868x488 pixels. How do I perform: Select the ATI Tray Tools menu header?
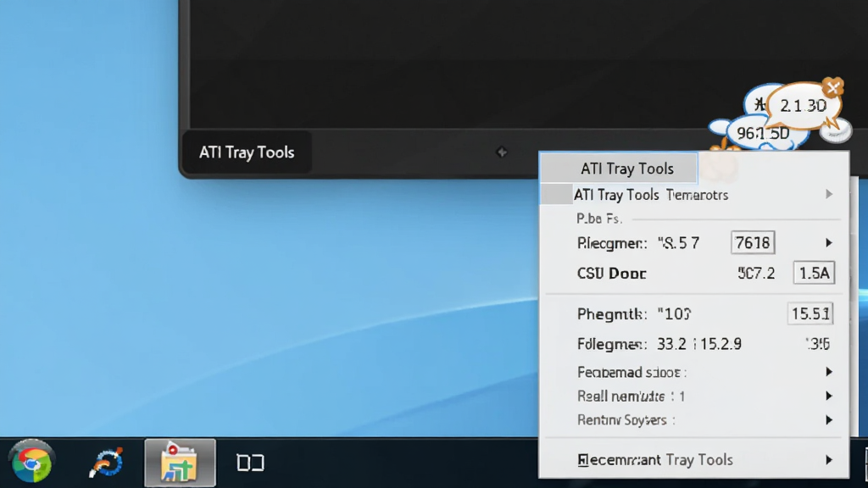(x=619, y=169)
